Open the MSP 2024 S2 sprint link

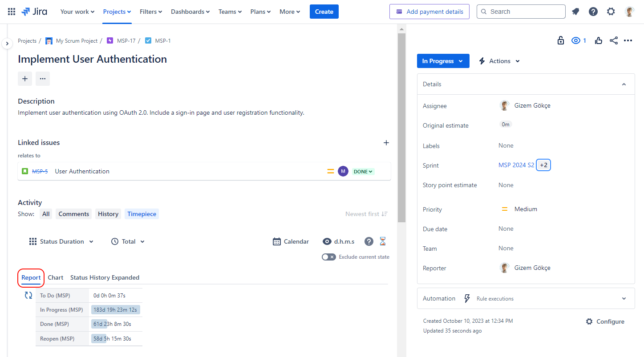(x=516, y=165)
